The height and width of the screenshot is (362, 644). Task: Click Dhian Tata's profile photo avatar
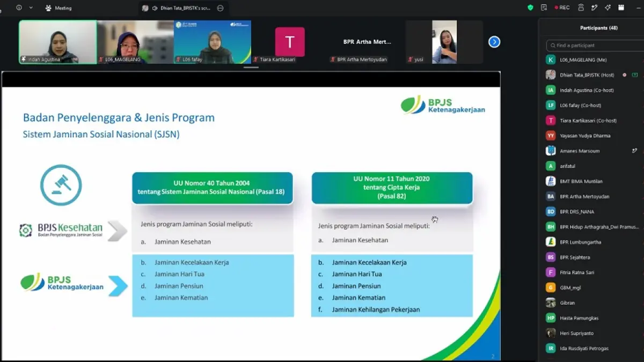click(551, 75)
